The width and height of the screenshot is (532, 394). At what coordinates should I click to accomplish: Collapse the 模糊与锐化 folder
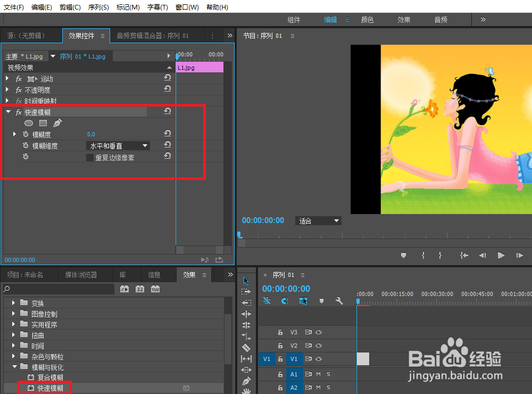pos(14,367)
